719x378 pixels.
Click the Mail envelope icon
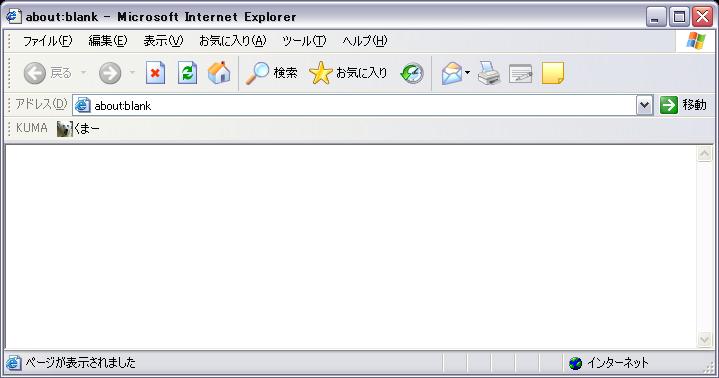[x=452, y=73]
